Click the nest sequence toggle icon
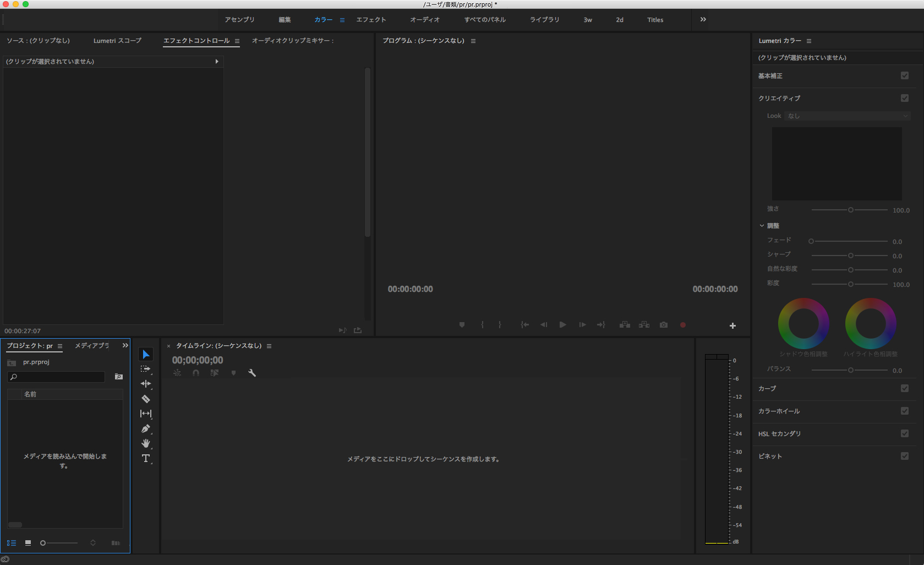 (177, 373)
